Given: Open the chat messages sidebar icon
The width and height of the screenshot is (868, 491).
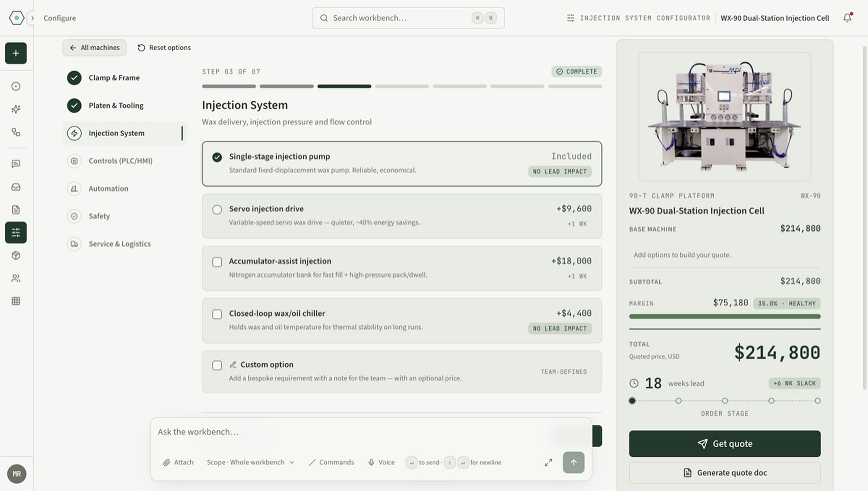Looking at the screenshot, I should 16,164.
